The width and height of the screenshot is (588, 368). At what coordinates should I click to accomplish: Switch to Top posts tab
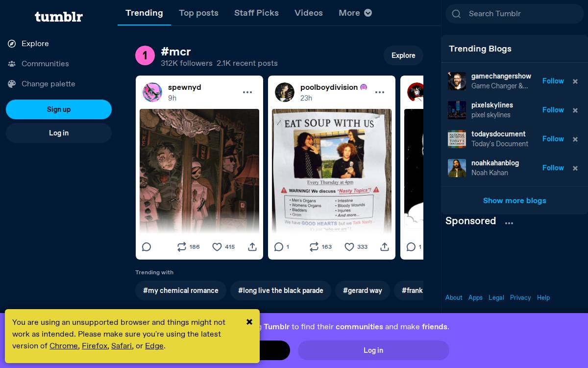(198, 13)
